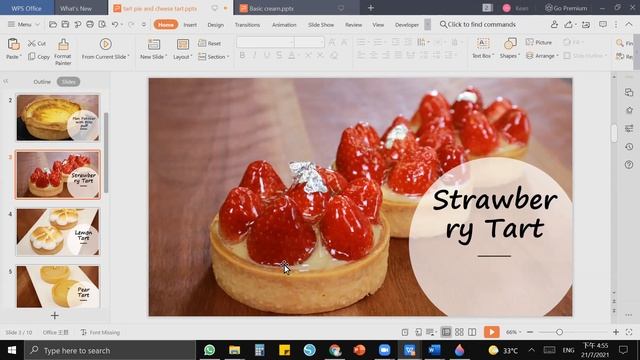Open the What's New tab
The image size is (640, 360).
point(76,8)
